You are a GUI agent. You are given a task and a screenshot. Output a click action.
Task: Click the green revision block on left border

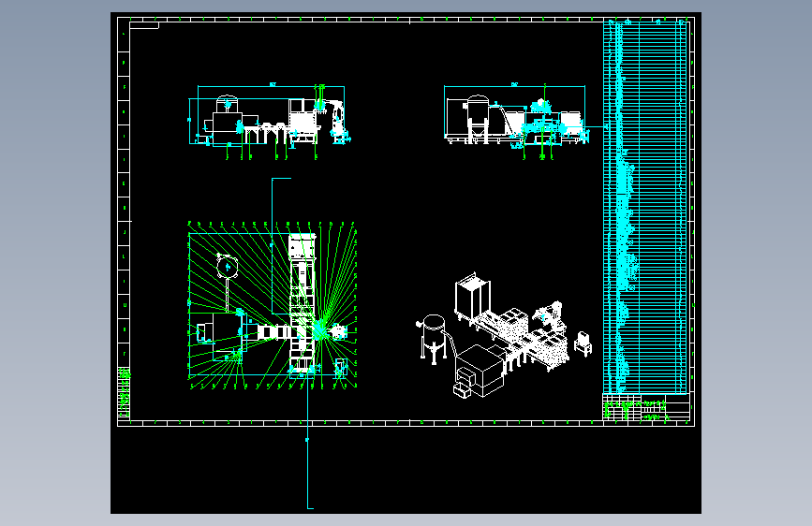tap(125, 392)
